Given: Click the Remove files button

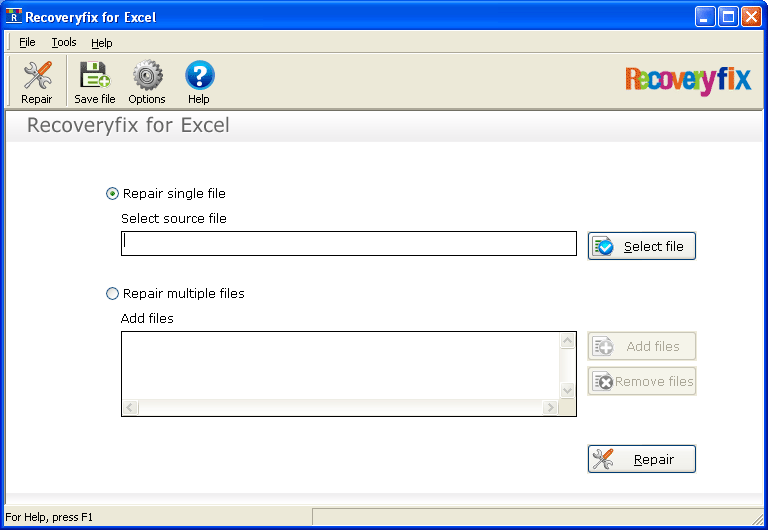Looking at the screenshot, I should (642, 381).
